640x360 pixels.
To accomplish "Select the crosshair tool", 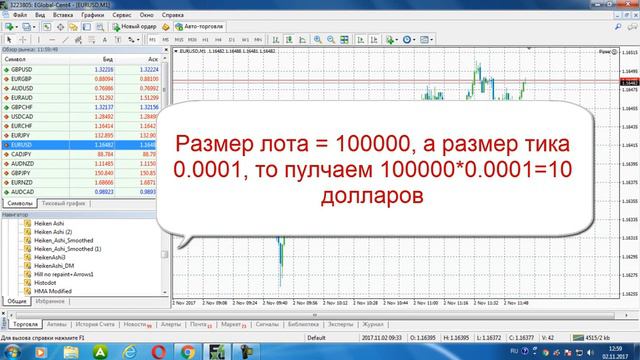I will (23, 40).
